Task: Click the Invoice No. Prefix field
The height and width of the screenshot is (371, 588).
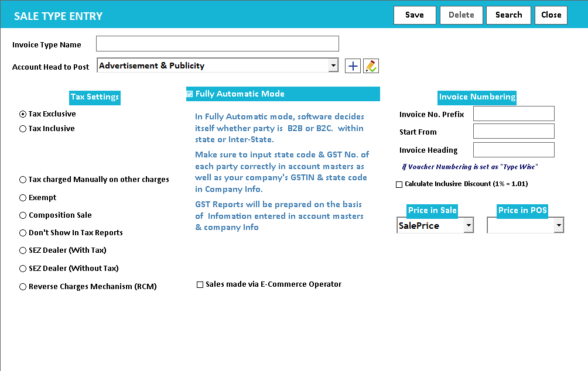Action: (x=514, y=114)
